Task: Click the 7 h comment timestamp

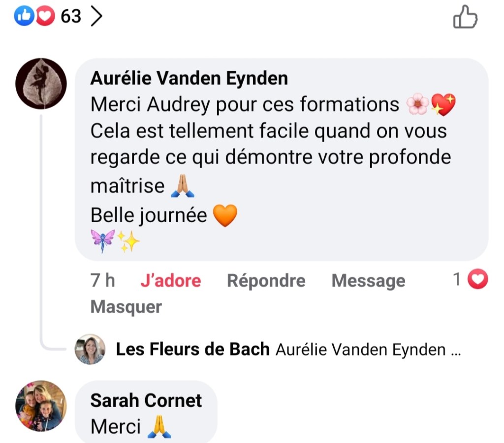Action: coord(102,281)
